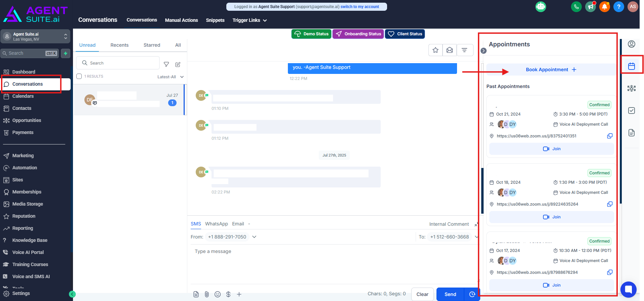Image resolution: width=644 pixels, height=301 pixels.
Task: Collapse the left sidebar with green arrow
Action: pyautogui.click(x=72, y=294)
